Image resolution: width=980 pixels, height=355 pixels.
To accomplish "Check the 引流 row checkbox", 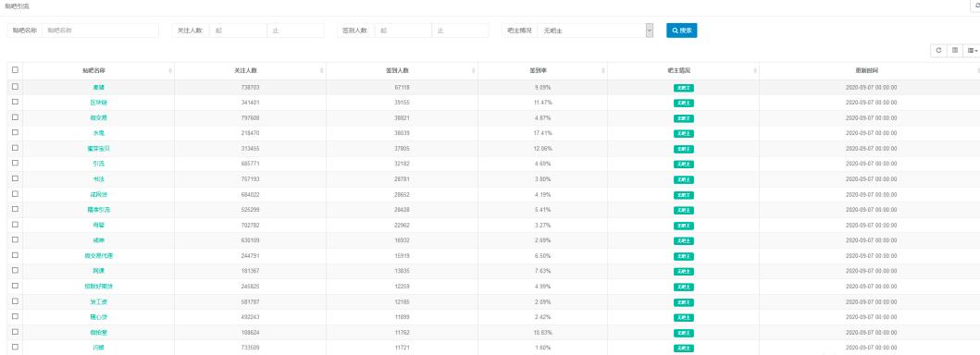I will click(x=15, y=163).
